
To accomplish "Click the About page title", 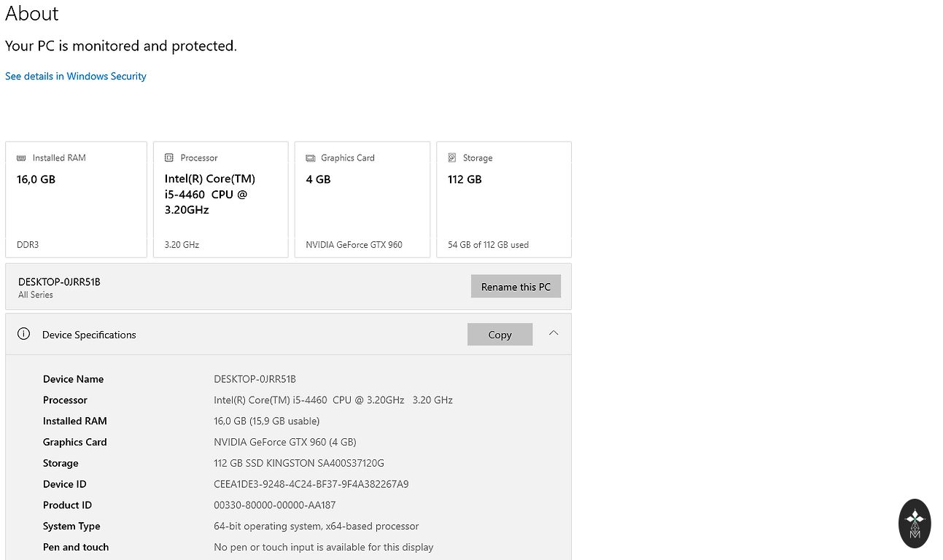I will point(32,14).
